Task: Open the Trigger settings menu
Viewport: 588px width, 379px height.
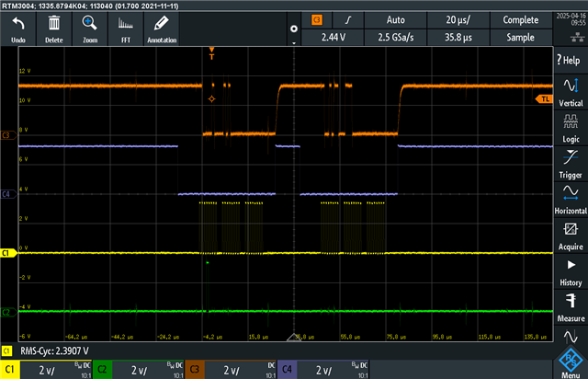Action: [x=571, y=164]
